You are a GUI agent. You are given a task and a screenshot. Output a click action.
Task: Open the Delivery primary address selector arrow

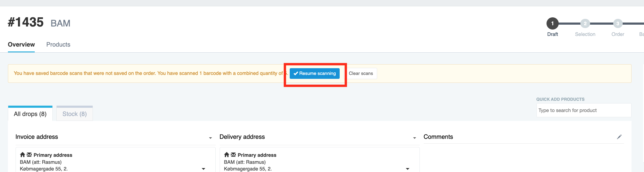click(x=408, y=169)
